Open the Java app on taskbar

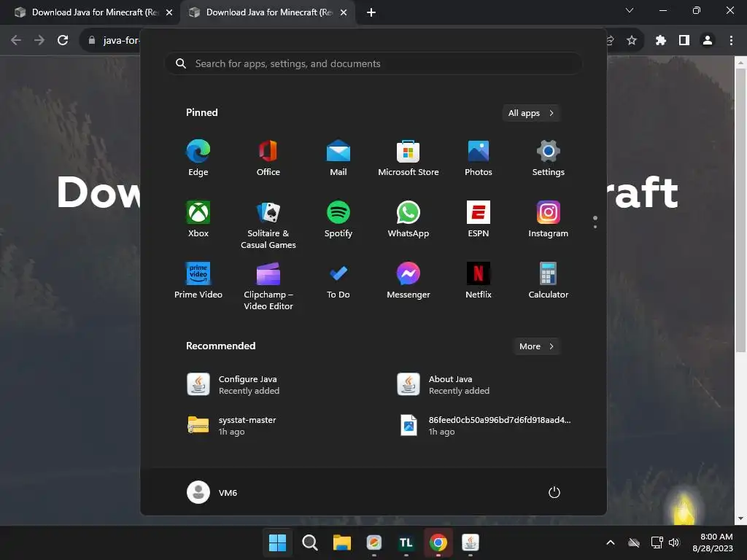pyautogui.click(x=471, y=542)
